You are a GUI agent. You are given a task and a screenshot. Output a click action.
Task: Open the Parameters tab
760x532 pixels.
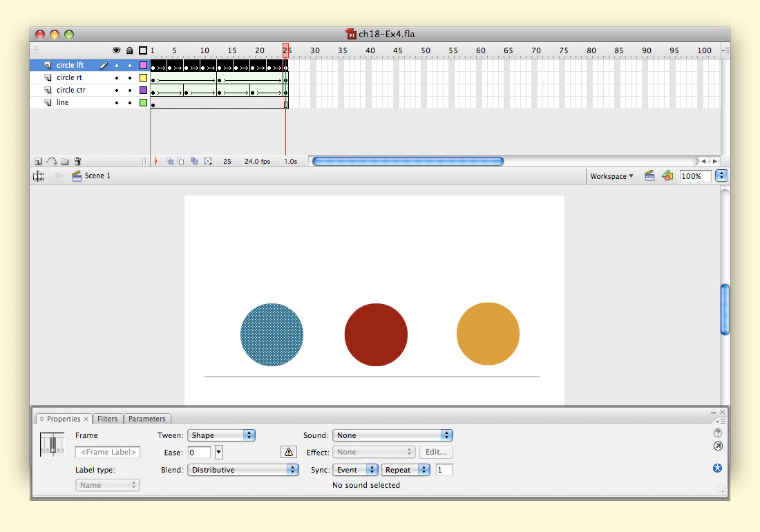[147, 419]
